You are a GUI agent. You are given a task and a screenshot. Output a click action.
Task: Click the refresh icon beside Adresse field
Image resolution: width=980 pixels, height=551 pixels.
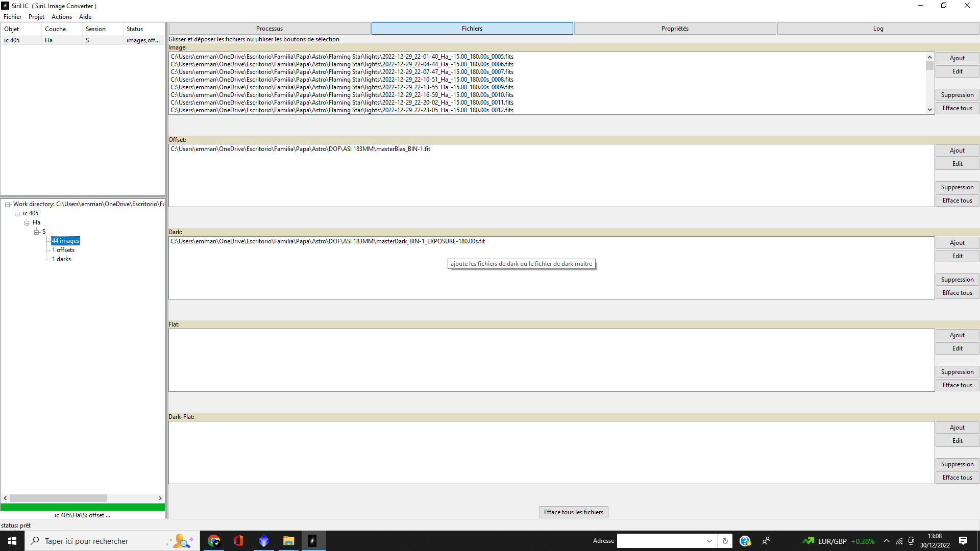click(x=725, y=541)
